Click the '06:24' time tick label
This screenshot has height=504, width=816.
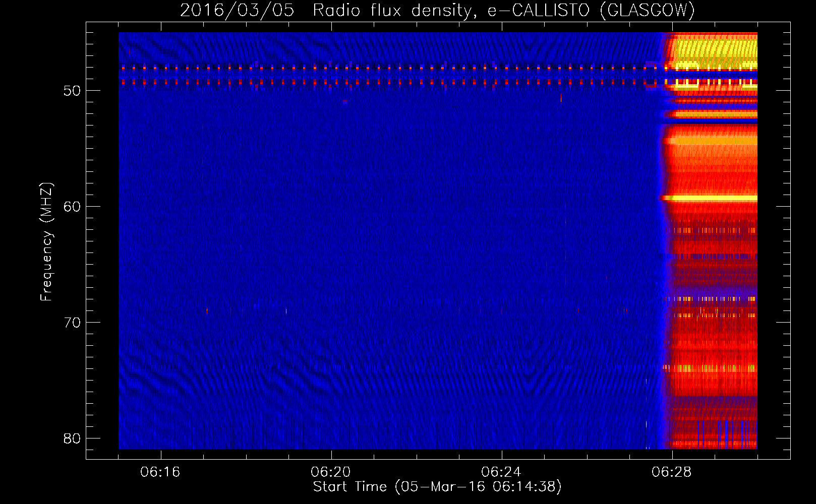[501, 472]
